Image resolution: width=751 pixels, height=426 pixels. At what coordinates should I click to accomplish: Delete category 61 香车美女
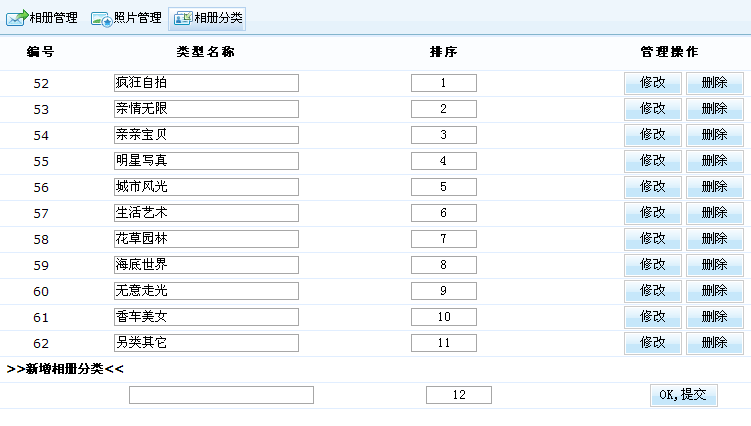[x=715, y=317]
